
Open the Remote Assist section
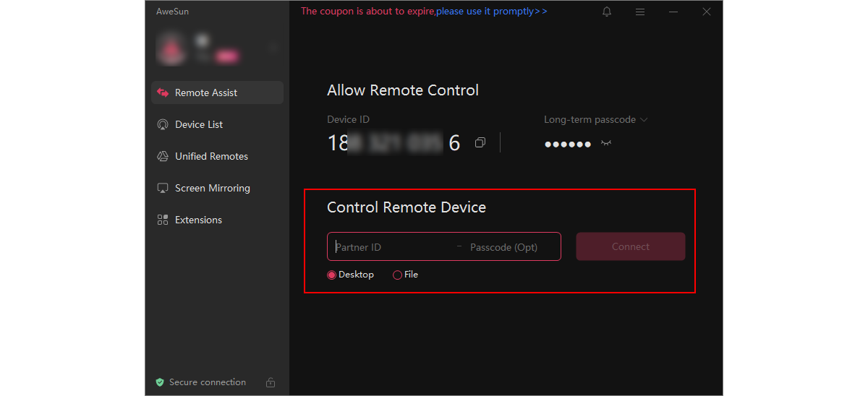[217, 92]
